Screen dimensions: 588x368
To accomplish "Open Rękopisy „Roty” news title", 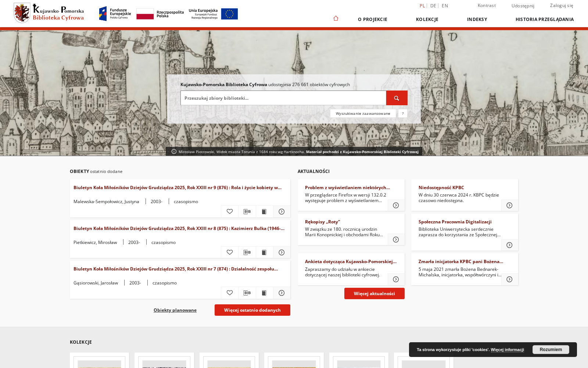I will pos(322,222).
